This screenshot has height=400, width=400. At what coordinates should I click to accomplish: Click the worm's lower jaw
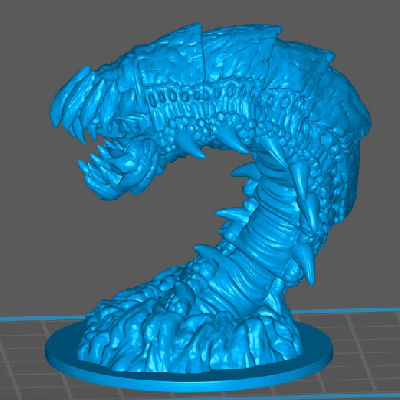(x=113, y=170)
